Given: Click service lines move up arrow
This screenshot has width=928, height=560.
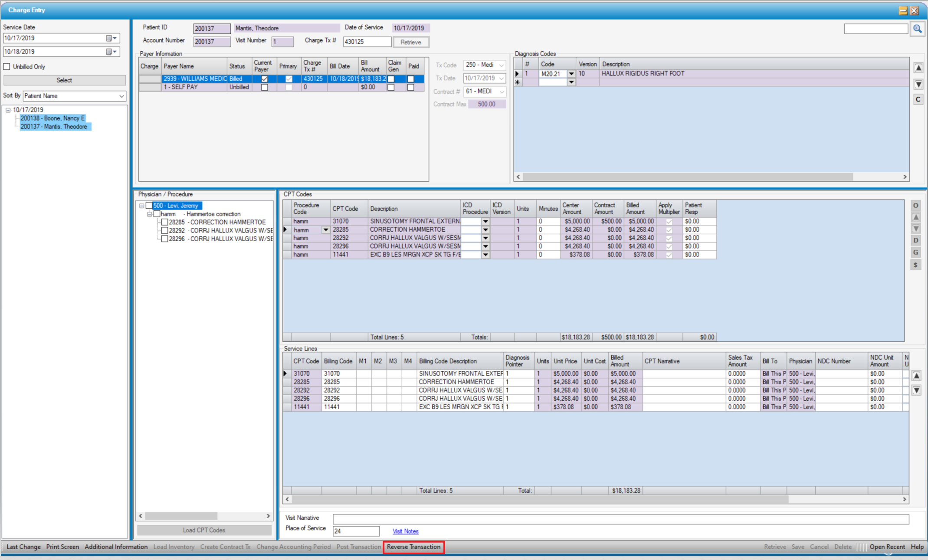Looking at the screenshot, I should pyautogui.click(x=916, y=376).
